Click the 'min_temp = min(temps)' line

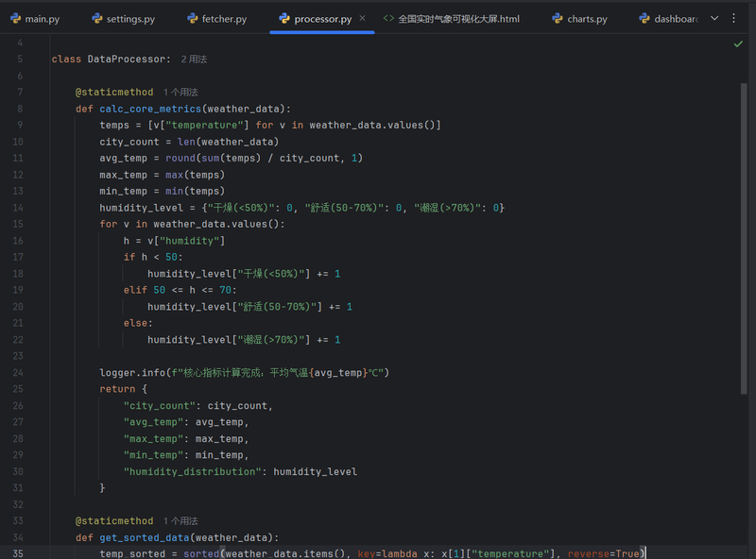[162, 192]
